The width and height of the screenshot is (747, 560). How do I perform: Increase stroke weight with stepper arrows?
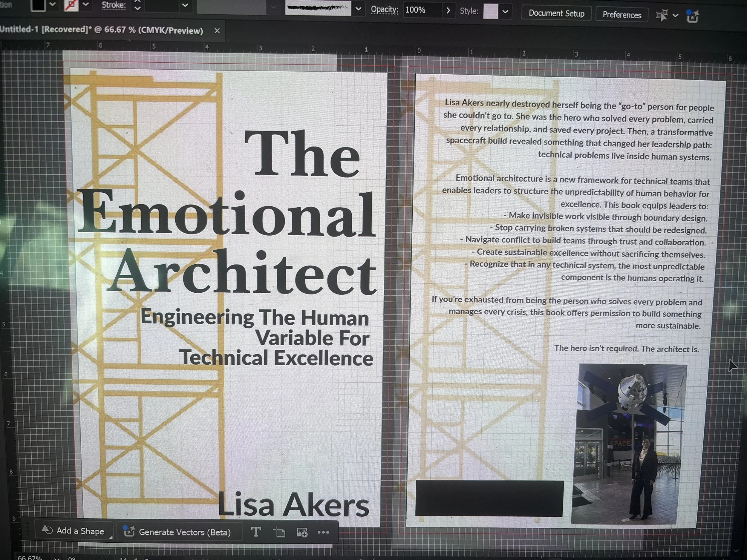point(137,2)
